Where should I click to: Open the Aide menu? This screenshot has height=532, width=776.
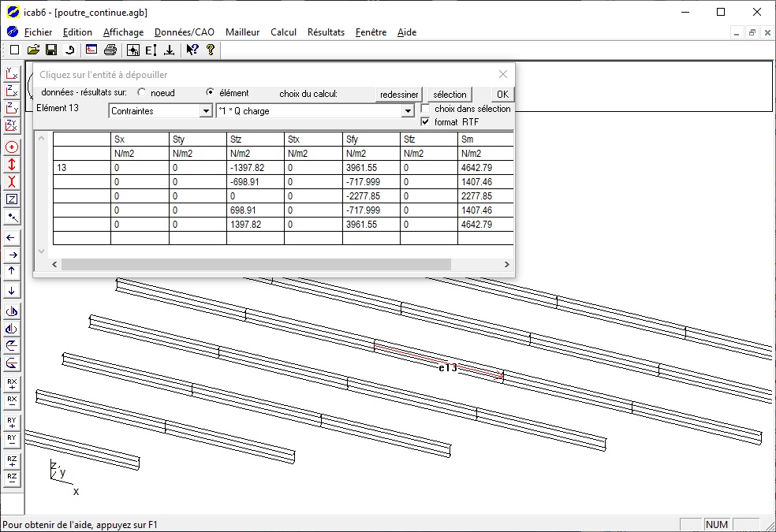point(407,32)
